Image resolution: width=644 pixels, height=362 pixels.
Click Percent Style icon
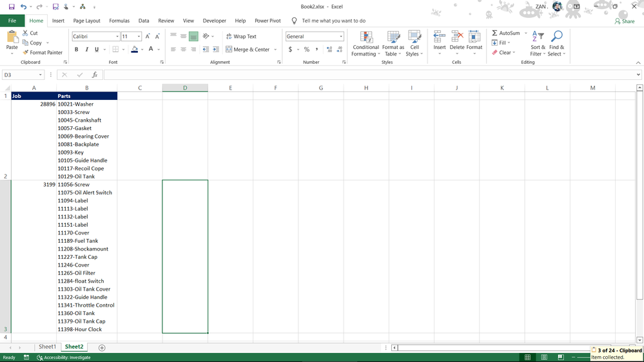[307, 49]
